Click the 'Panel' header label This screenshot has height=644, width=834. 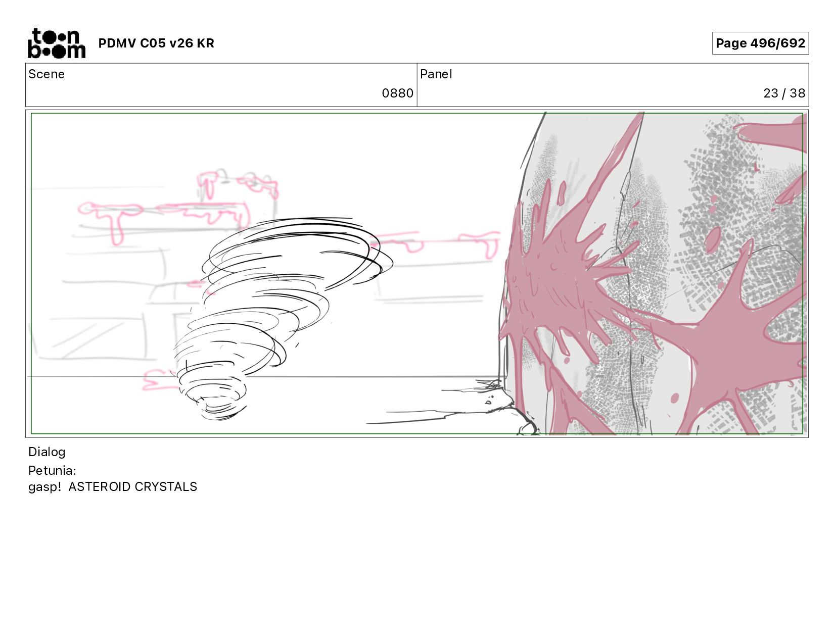(x=436, y=74)
